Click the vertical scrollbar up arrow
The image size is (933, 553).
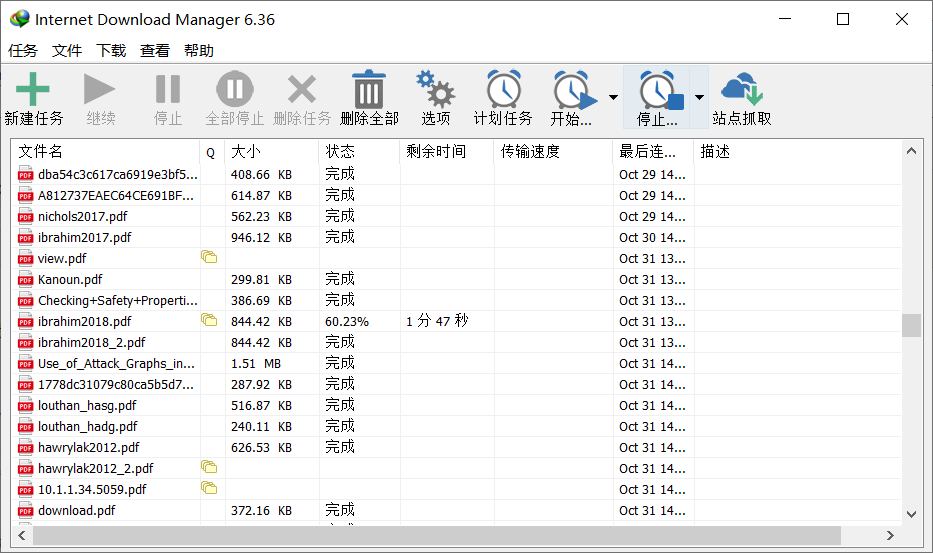click(911, 151)
